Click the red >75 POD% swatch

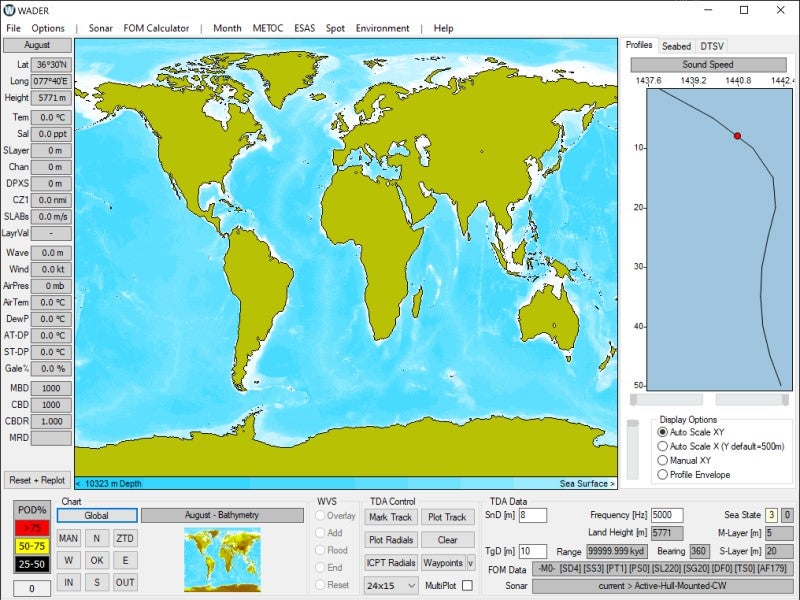click(33, 528)
